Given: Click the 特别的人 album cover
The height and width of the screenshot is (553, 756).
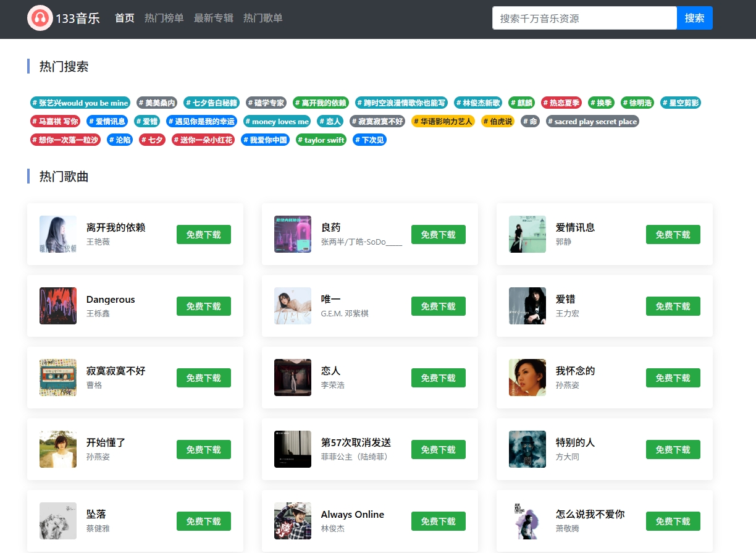Looking at the screenshot, I should coord(527,449).
